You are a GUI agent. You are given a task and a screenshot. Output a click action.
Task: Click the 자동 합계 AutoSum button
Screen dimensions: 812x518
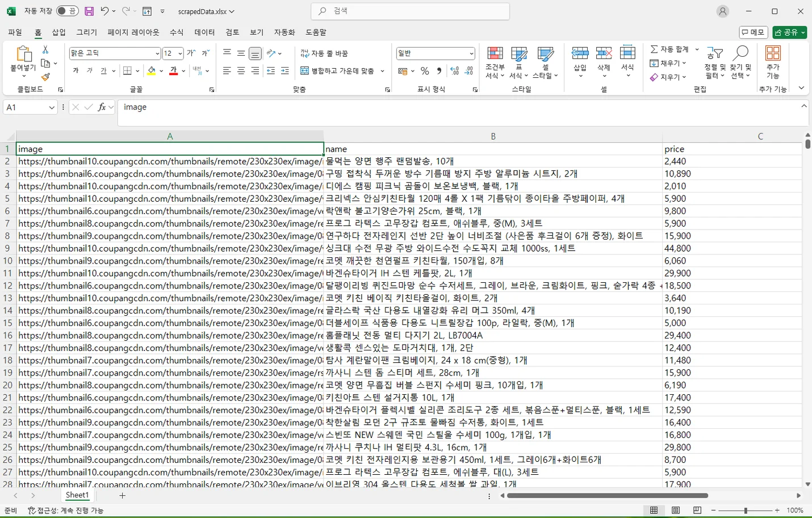coord(670,49)
